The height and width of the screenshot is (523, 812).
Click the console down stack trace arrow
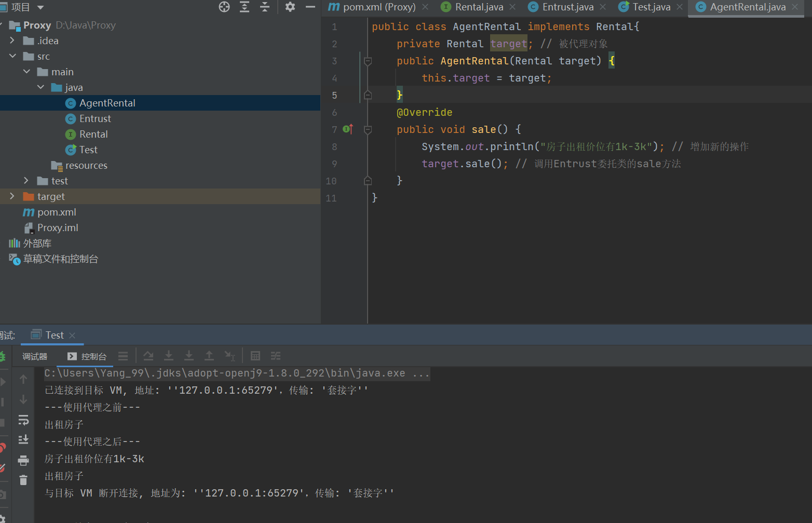[x=23, y=399]
